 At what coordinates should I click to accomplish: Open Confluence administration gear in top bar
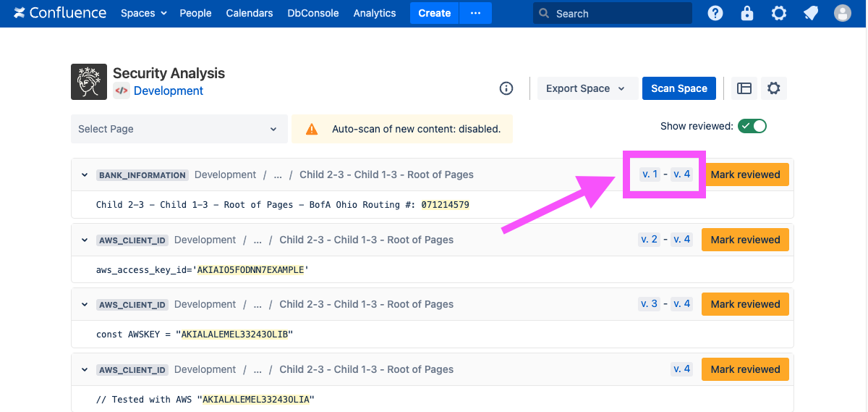point(779,13)
